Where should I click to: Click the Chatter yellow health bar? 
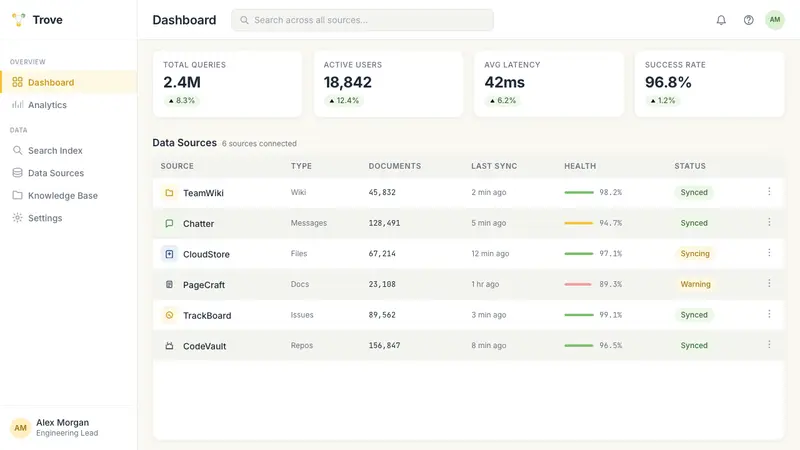click(579, 223)
